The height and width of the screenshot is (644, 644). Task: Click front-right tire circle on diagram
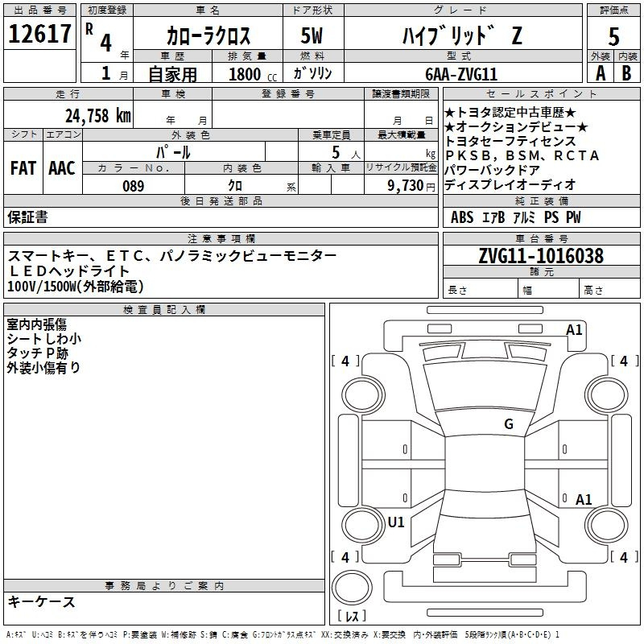click(607, 395)
